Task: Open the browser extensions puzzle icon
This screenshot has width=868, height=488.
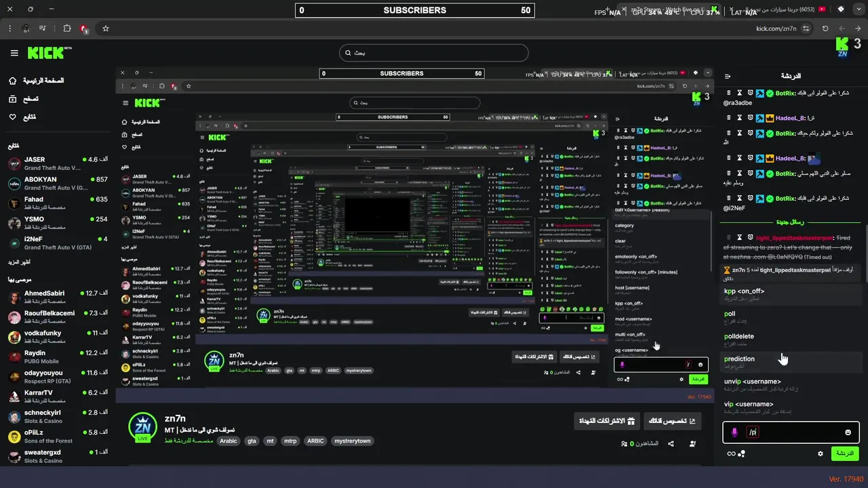Action: pos(66,28)
